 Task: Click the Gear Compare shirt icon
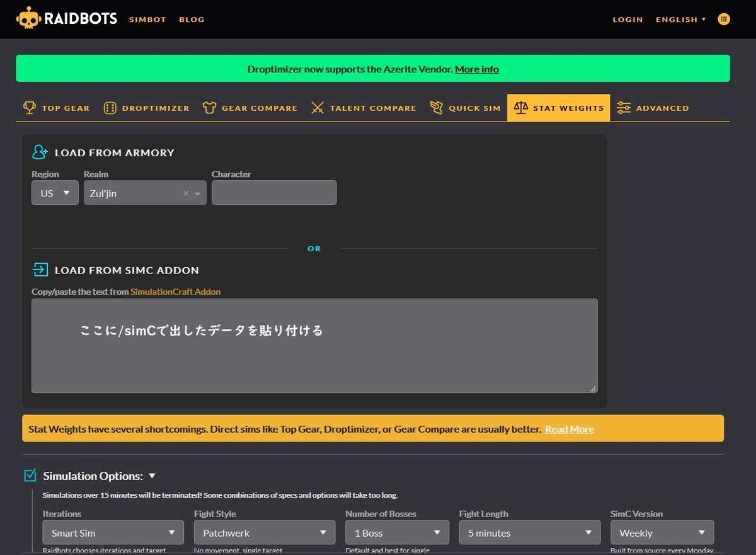(209, 108)
